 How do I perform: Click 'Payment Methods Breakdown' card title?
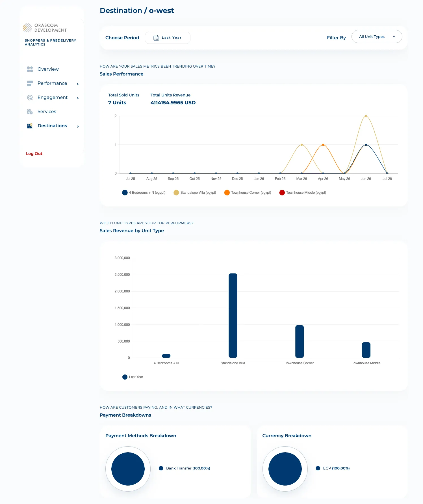141,436
